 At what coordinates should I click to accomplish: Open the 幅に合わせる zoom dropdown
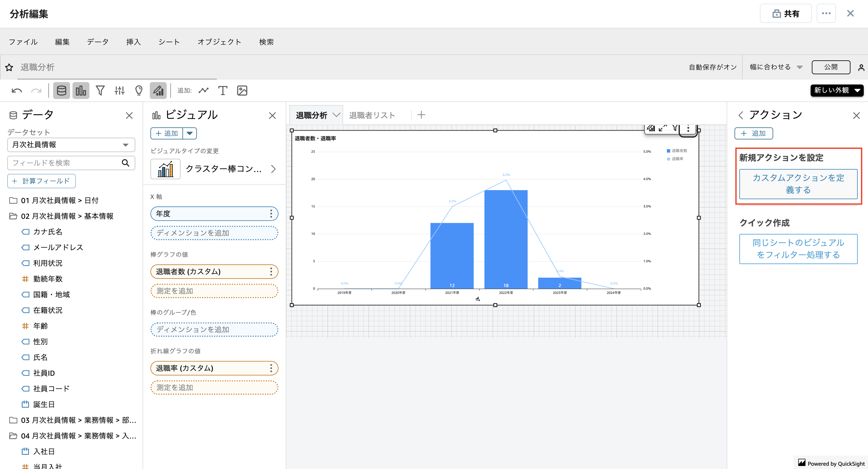tap(776, 67)
